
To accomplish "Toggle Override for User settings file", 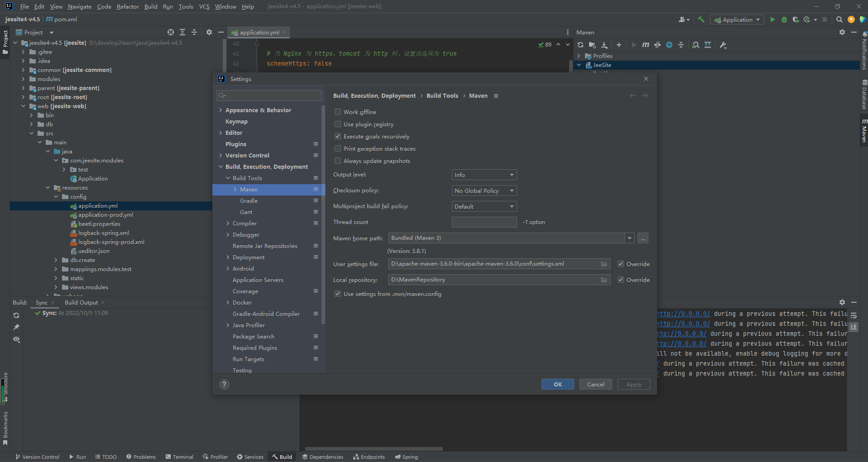I will click(621, 264).
